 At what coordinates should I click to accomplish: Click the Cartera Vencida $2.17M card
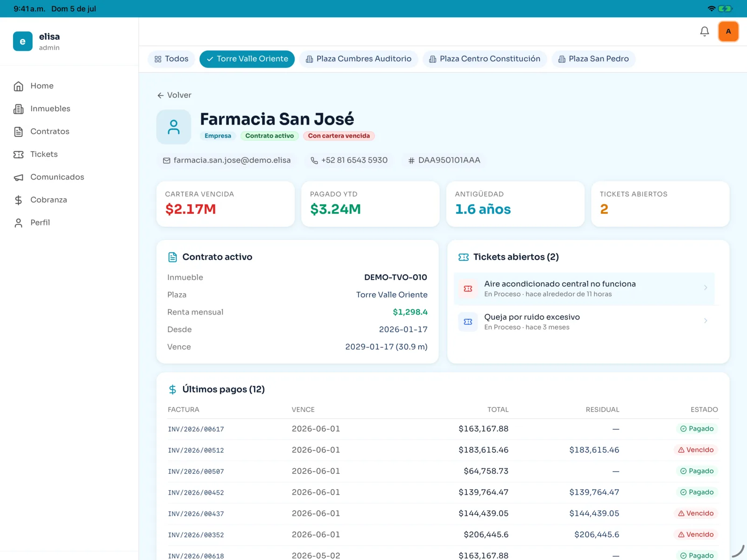click(x=226, y=204)
